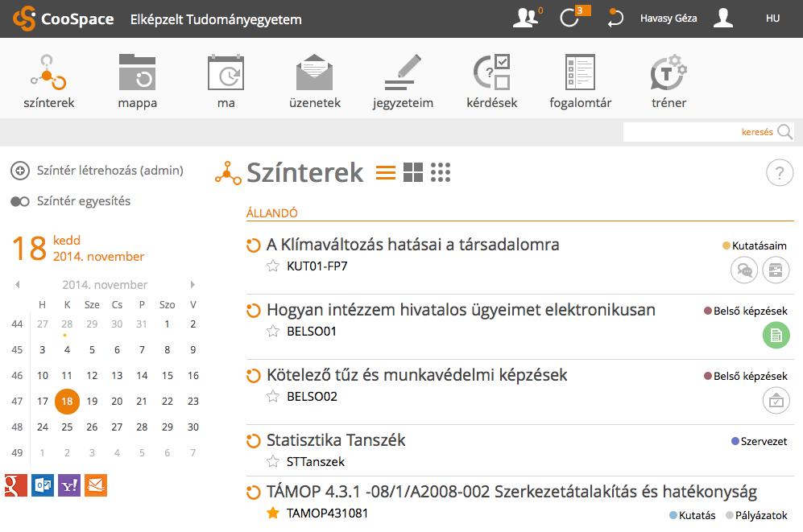The image size is (803, 532).
Task: Open the orange mail envelope icon
Action: [96, 485]
